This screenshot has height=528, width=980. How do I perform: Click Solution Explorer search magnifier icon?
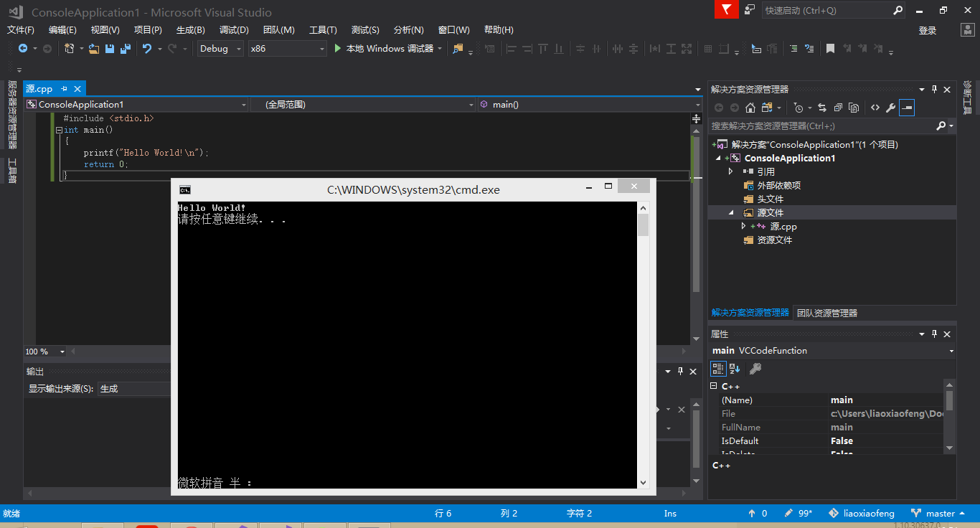pos(941,126)
